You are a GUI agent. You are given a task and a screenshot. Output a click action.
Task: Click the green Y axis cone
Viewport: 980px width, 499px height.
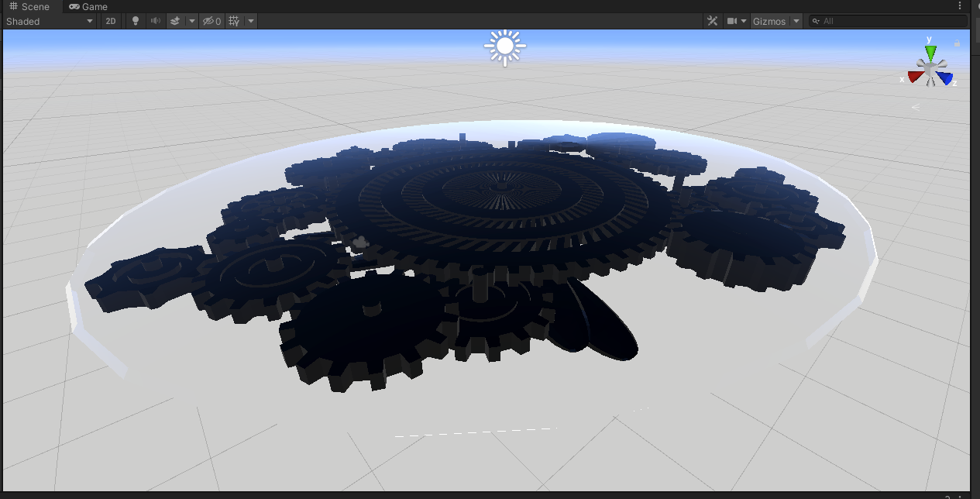[x=930, y=53]
